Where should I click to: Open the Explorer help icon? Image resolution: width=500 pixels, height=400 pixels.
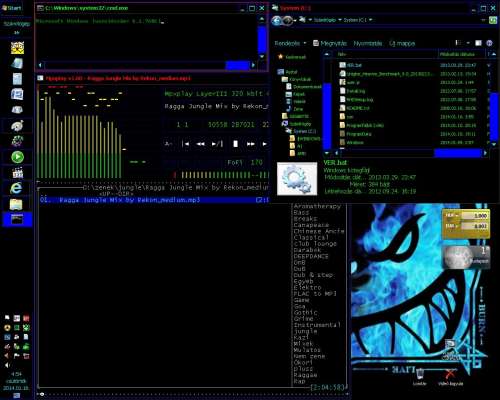click(x=489, y=43)
